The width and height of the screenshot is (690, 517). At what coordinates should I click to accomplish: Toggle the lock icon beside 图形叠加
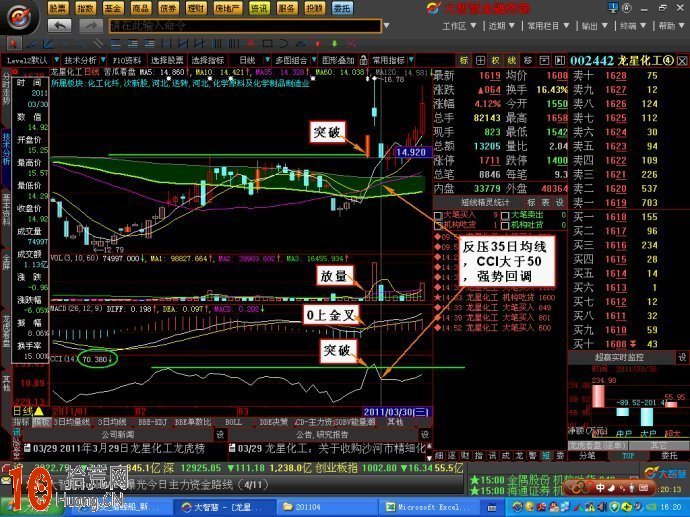pos(363,60)
